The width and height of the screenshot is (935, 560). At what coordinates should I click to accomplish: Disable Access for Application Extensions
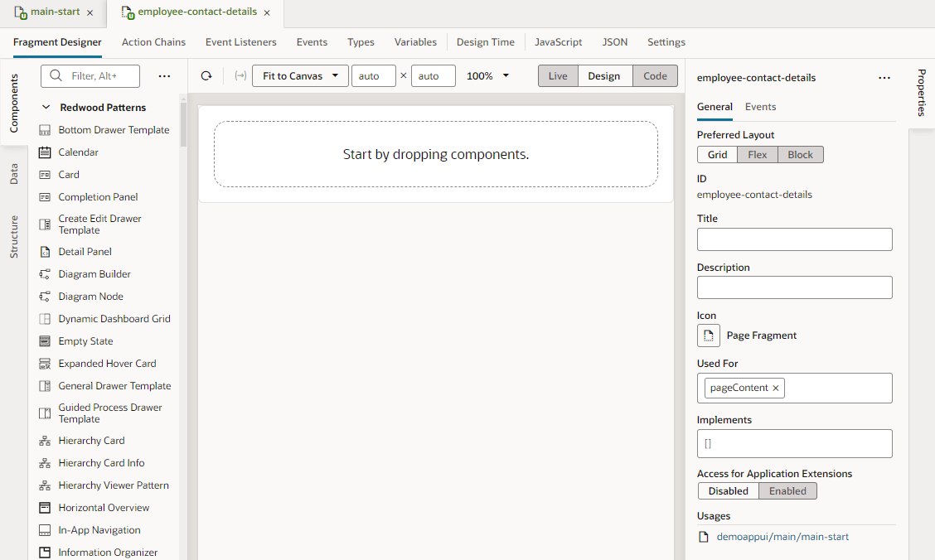(x=728, y=490)
